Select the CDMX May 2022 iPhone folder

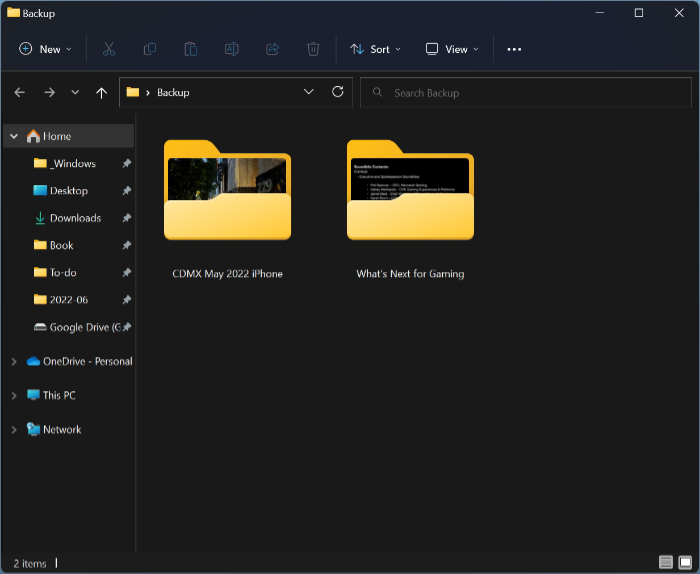(x=227, y=208)
